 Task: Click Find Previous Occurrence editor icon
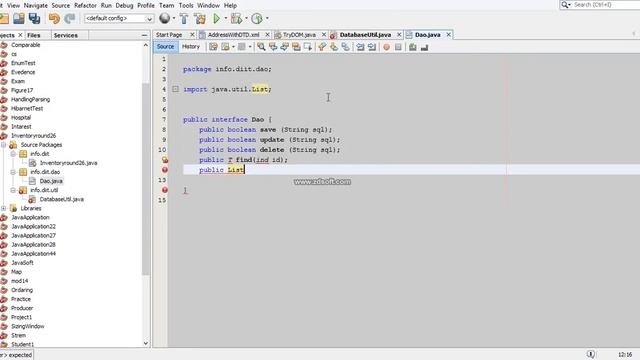tap(273, 47)
